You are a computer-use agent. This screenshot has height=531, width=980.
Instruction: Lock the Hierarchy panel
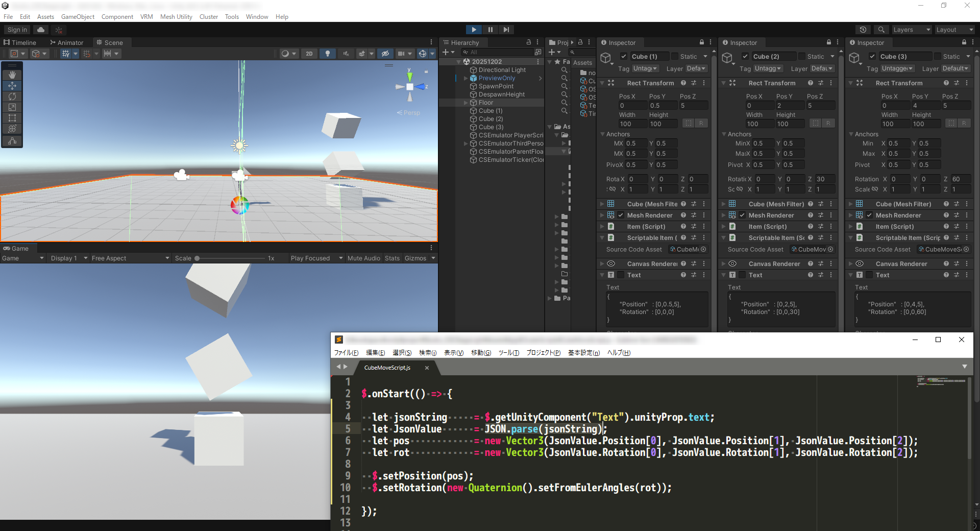click(529, 42)
